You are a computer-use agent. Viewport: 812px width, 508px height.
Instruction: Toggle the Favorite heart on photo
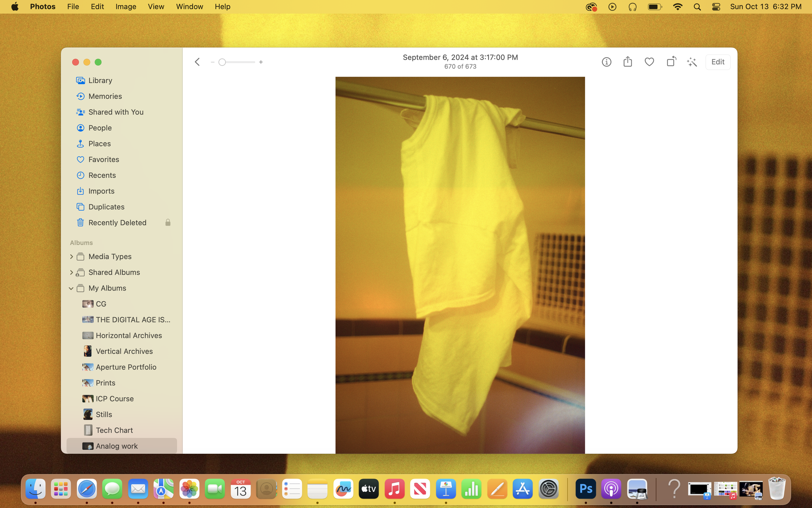[x=649, y=62]
